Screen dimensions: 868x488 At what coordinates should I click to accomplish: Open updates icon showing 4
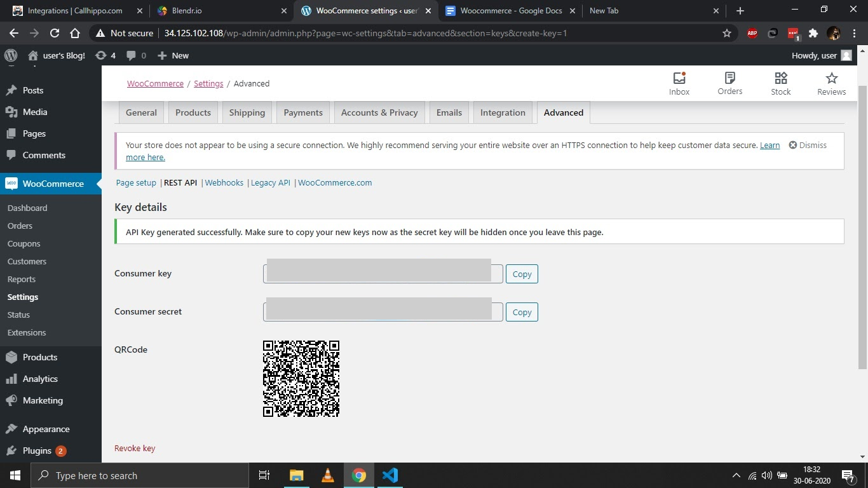[105, 55]
